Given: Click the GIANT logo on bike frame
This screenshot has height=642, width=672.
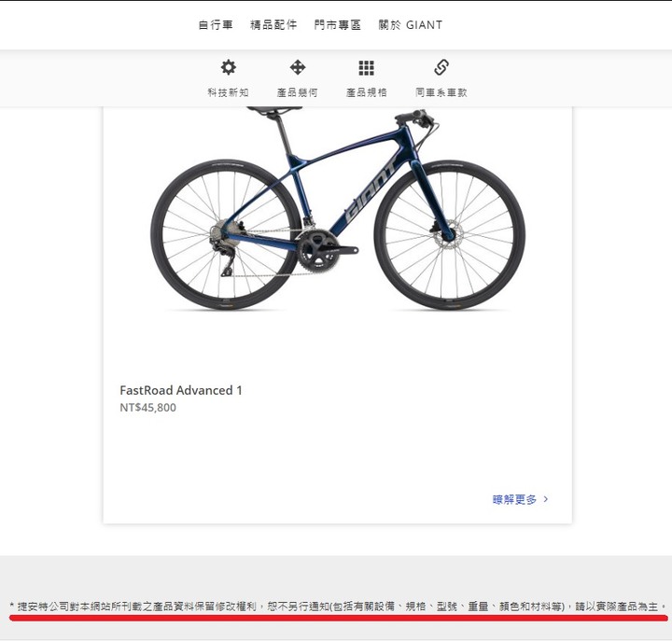Looking at the screenshot, I should tap(371, 192).
